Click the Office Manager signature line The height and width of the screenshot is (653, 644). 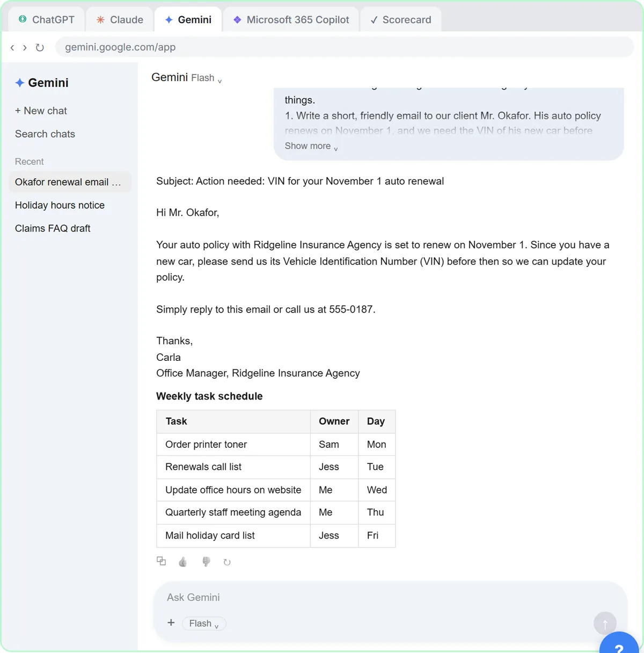[x=258, y=373]
